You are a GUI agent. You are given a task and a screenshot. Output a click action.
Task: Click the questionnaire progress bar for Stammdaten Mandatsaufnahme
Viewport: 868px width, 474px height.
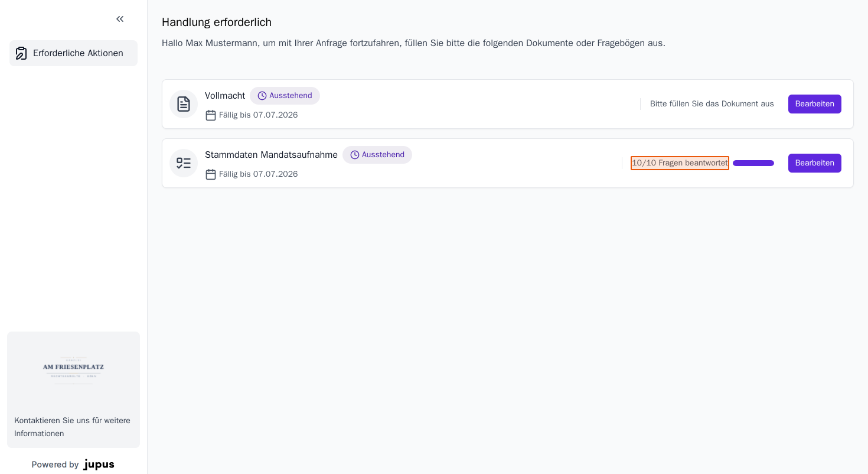click(x=753, y=163)
